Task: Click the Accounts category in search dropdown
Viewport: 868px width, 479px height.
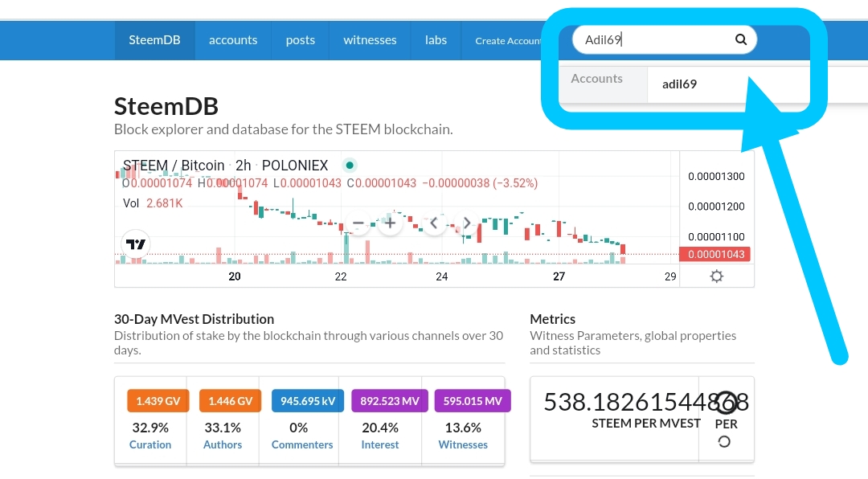Action: pyautogui.click(x=596, y=79)
